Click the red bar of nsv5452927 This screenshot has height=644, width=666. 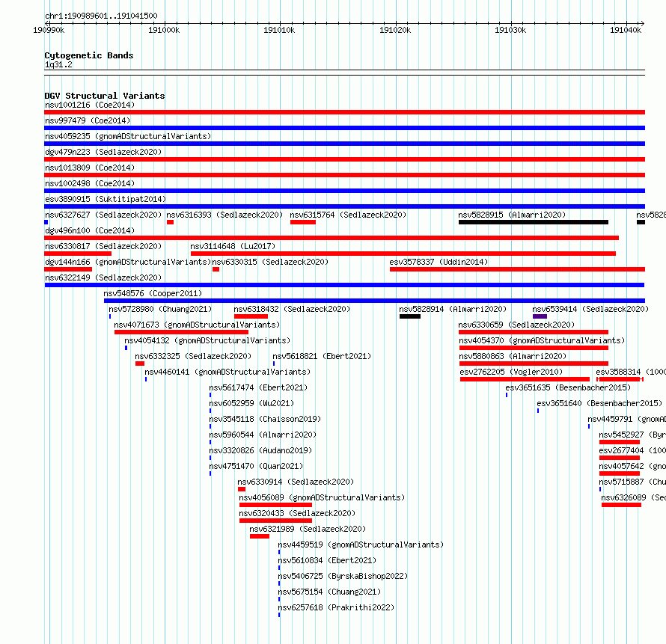[620, 442]
